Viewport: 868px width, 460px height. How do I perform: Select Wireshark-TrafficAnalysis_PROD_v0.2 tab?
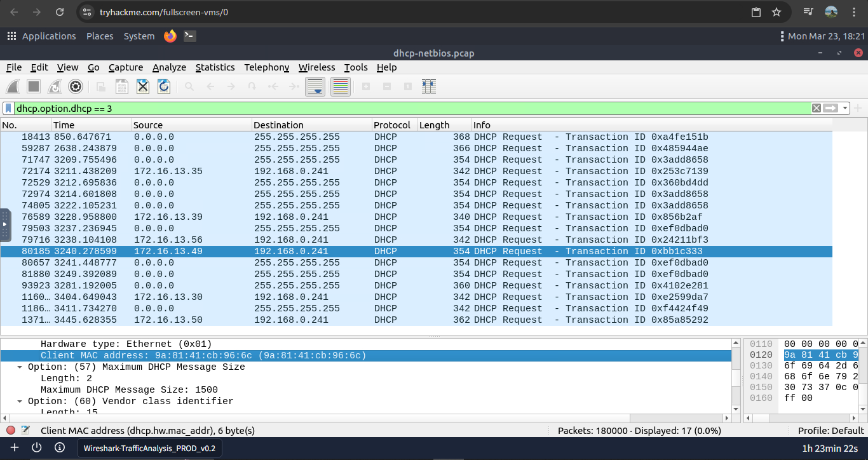[150, 448]
